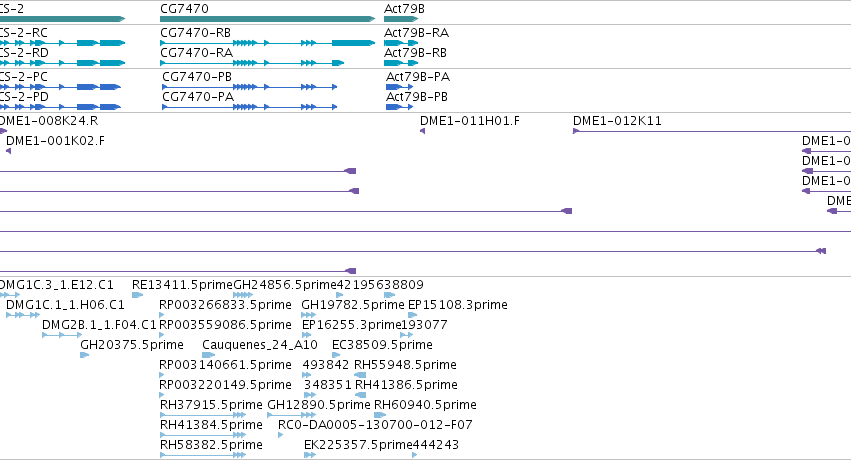Select the RH37915.5prime EST alignment
This screenshot has width=851, height=460.
click(203, 415)
